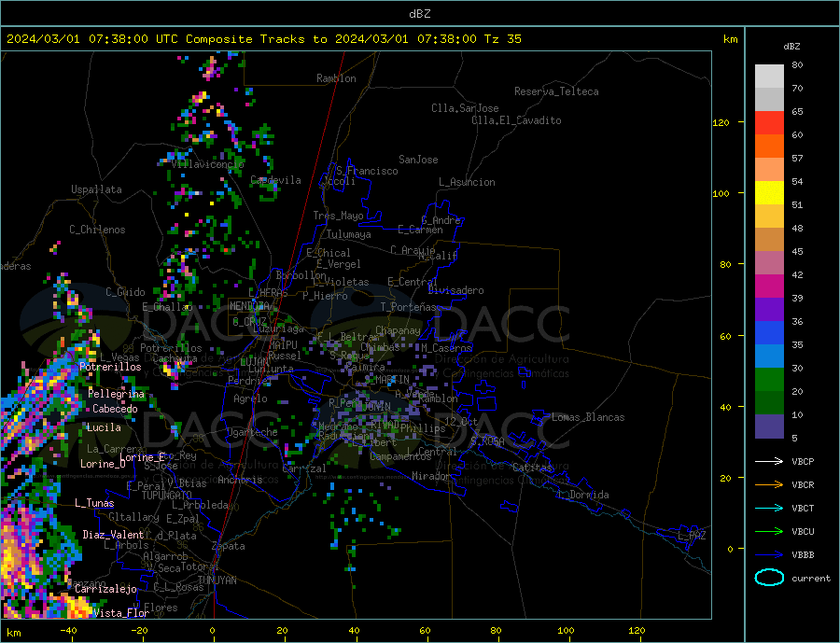Click the 'Chapanay' map label
The image size is (840, 643).
pos(398,330)
